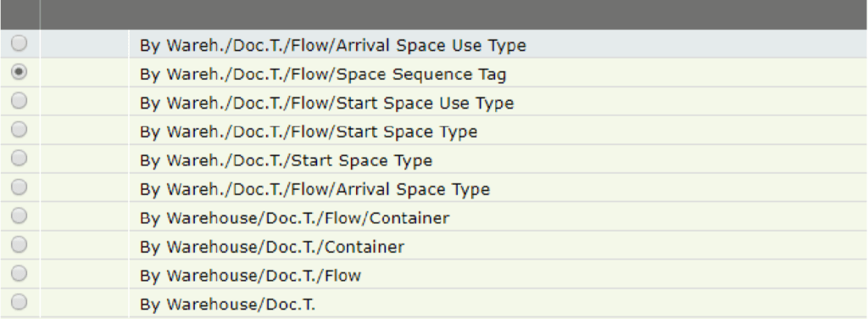Select the Space Sequence Tag radio button
This screenshot has height=319, width=868.
coord(19,72)
